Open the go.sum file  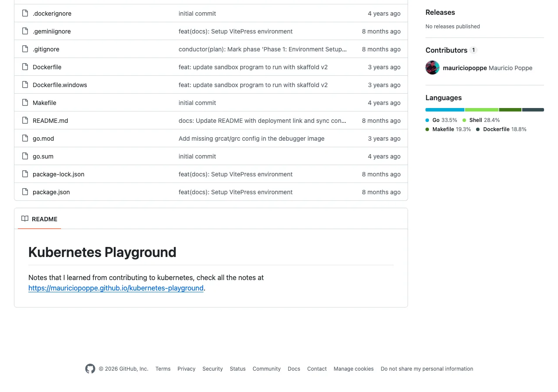[x=43, y=156]
